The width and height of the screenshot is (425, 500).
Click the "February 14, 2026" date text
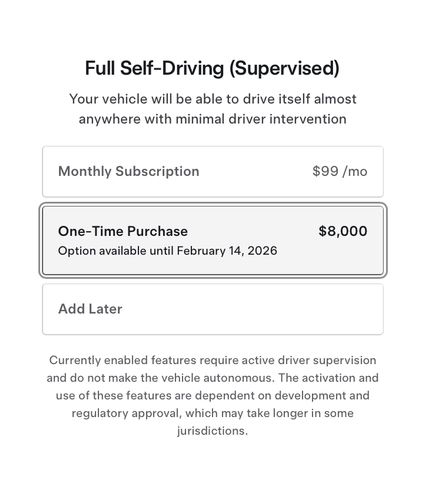click(x=227, y=251)
